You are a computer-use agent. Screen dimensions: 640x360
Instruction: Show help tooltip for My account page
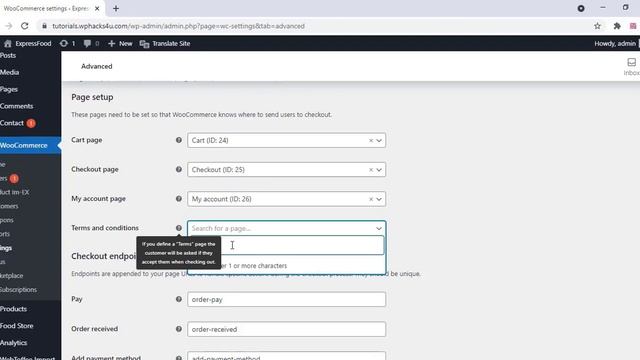[179, 199]
